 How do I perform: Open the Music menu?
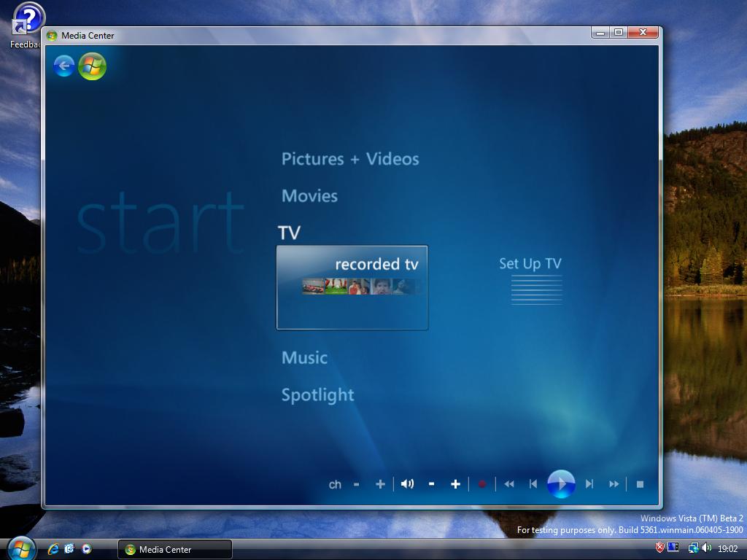pos(304,357)
